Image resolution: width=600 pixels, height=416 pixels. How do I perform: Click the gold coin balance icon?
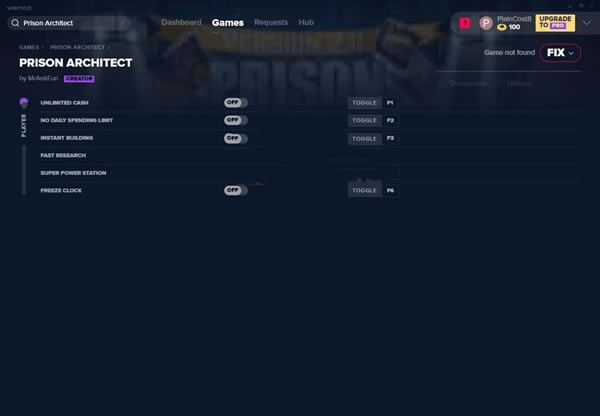[502, 27]
